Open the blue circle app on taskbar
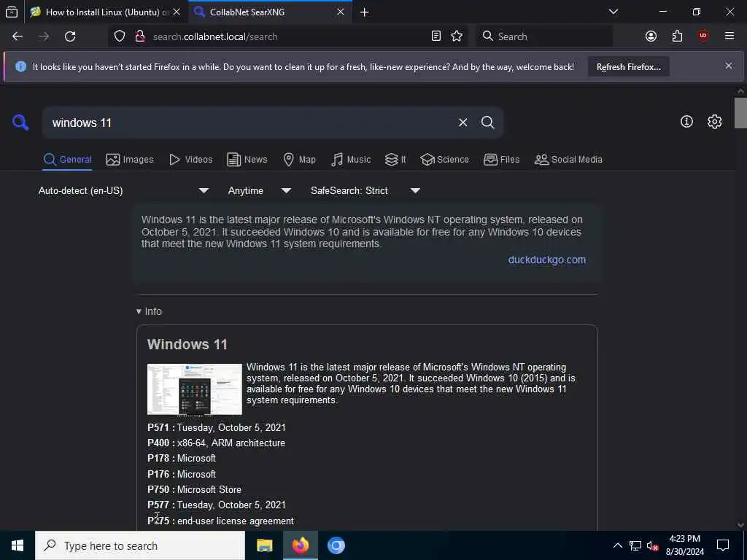The image size is (747, 560). (x=336, y=545)
